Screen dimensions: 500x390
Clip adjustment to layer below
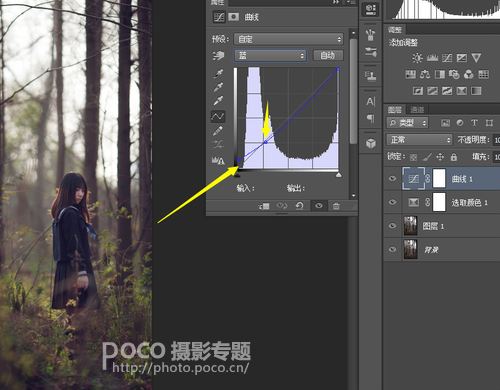[264, 206]
